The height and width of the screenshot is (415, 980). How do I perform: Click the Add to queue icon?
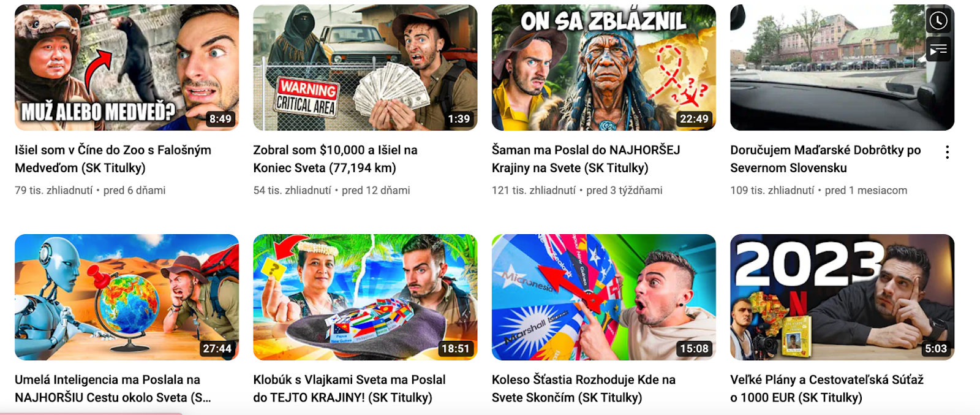(x=938, y=50)
